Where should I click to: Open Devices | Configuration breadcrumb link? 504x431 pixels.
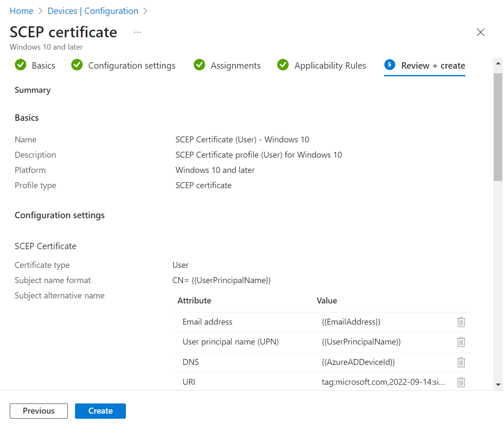pyautogui.click(x=93, y=11)
